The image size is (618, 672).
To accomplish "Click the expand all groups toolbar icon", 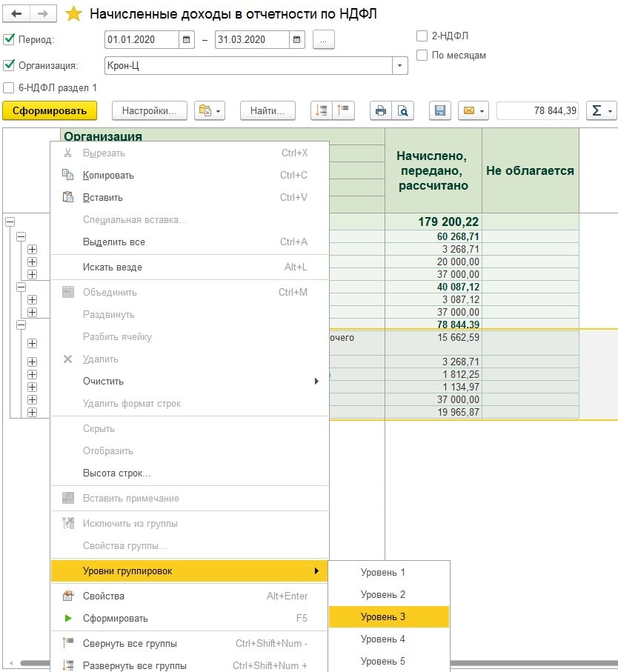I will [322, 111].
